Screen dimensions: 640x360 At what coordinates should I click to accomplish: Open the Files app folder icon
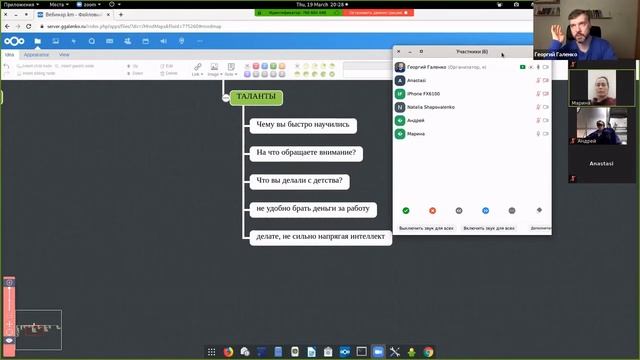click(38, 41)
